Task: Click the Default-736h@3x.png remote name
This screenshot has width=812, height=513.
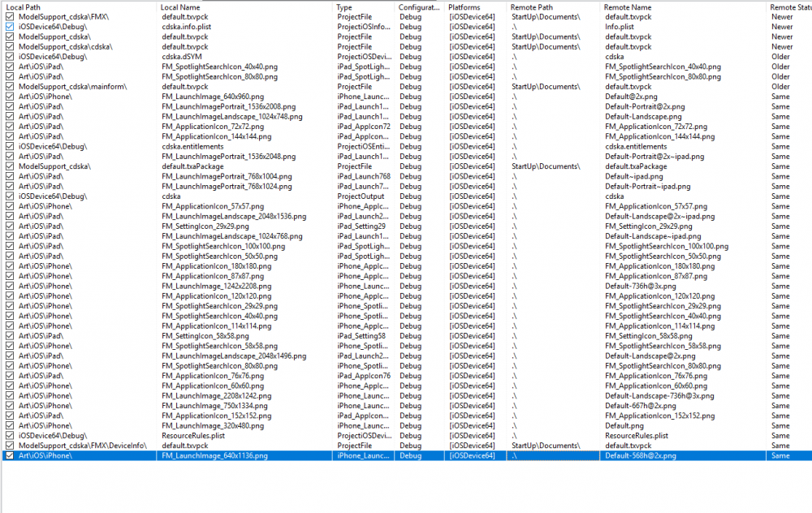Action: (640, 287)
